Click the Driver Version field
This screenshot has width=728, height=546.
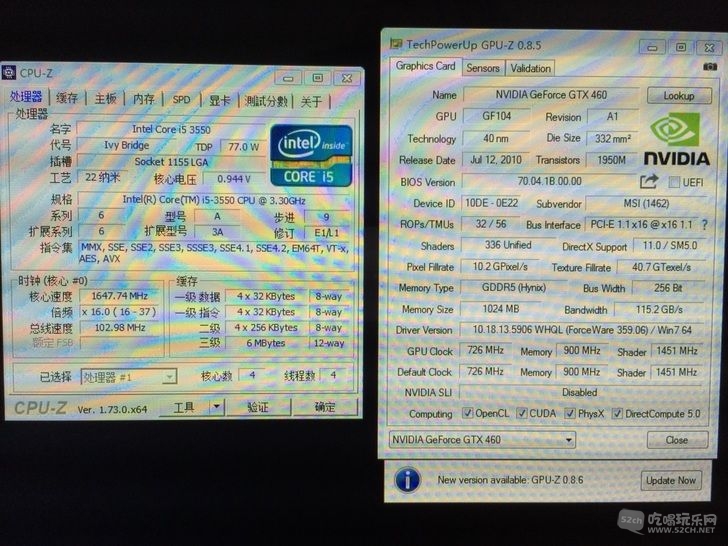point(582,330)
